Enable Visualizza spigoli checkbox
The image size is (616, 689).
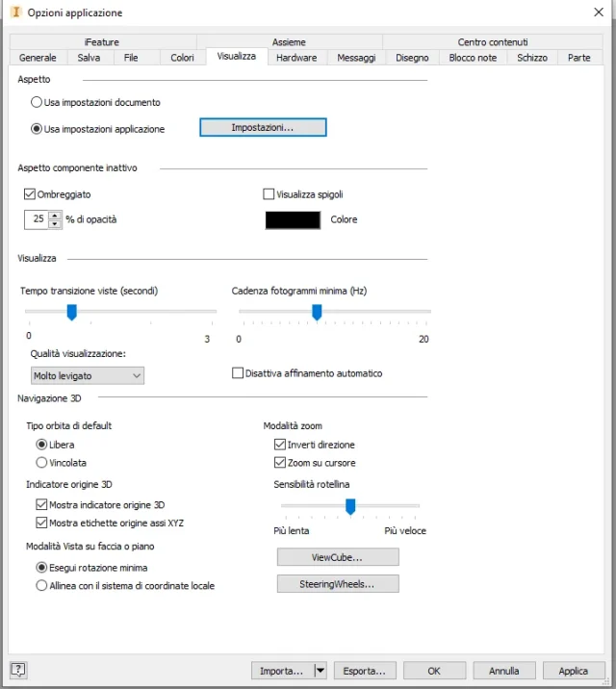click(x=268, y=193)
